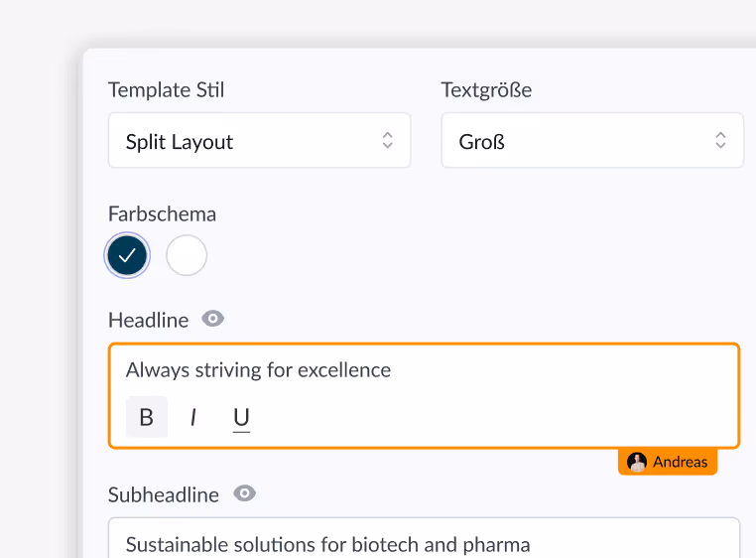Open the Template Stil dropdown

pos(259,140)
